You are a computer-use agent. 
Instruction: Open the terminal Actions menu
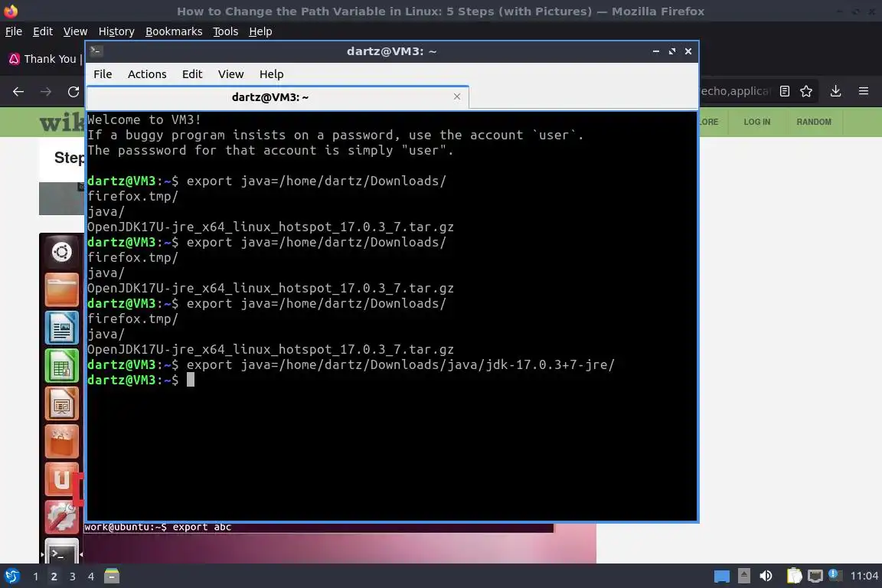(x=147, y=74)
